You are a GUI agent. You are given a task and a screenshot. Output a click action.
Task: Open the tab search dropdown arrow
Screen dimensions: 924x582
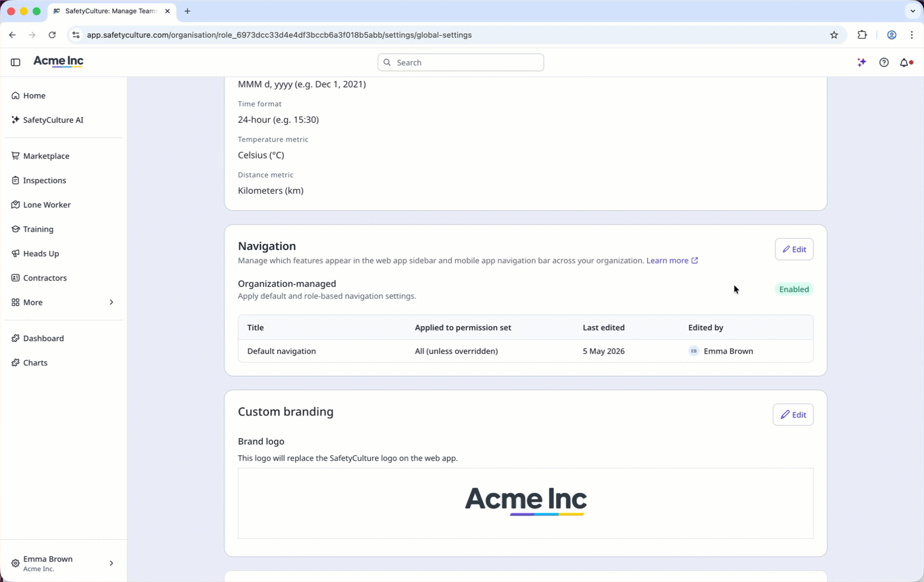pyautogui.click(x=912, y=11)
